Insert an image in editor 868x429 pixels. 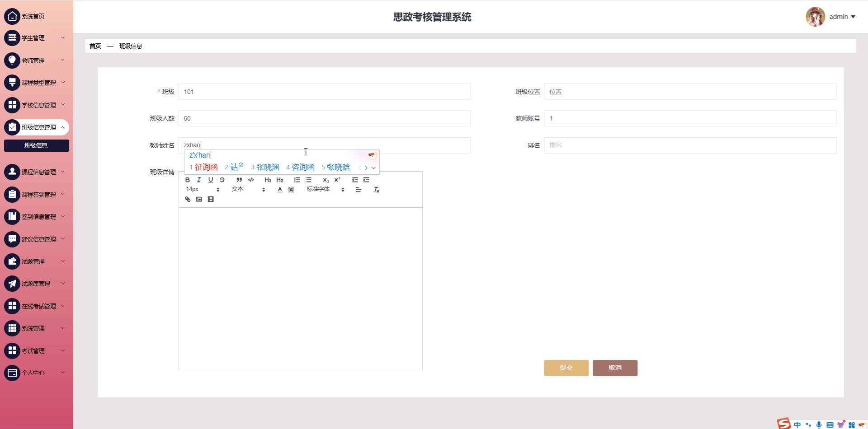pos(199,199)
